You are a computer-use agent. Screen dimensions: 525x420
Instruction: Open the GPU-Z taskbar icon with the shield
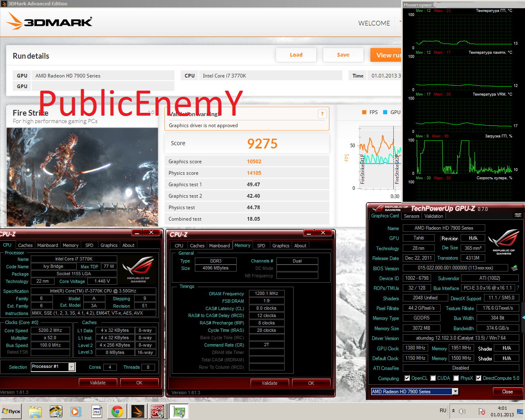coord(56,411)
